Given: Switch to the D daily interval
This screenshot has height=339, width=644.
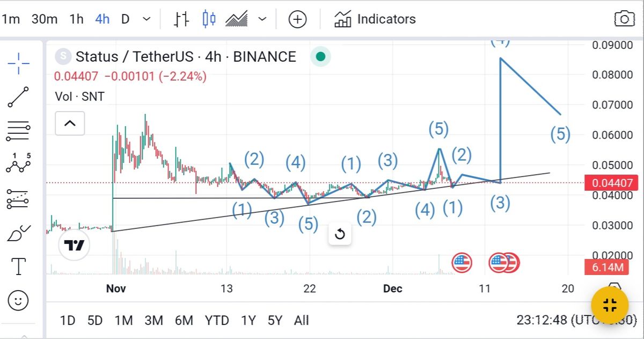Looking at the screenshot, I should (125, 19).
